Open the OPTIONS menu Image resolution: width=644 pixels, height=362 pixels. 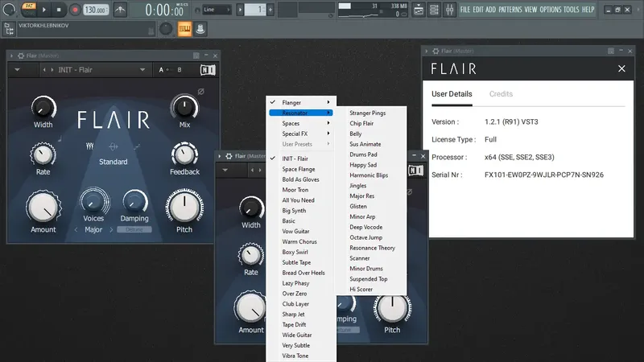[x=550, y=10]
